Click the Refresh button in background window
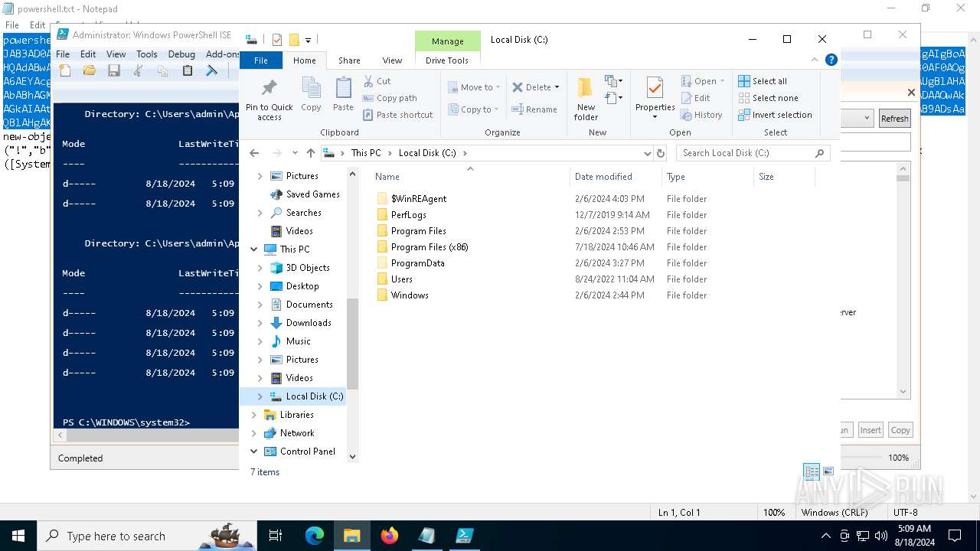This screenshot has height=551, width=980. click(894, 119)
